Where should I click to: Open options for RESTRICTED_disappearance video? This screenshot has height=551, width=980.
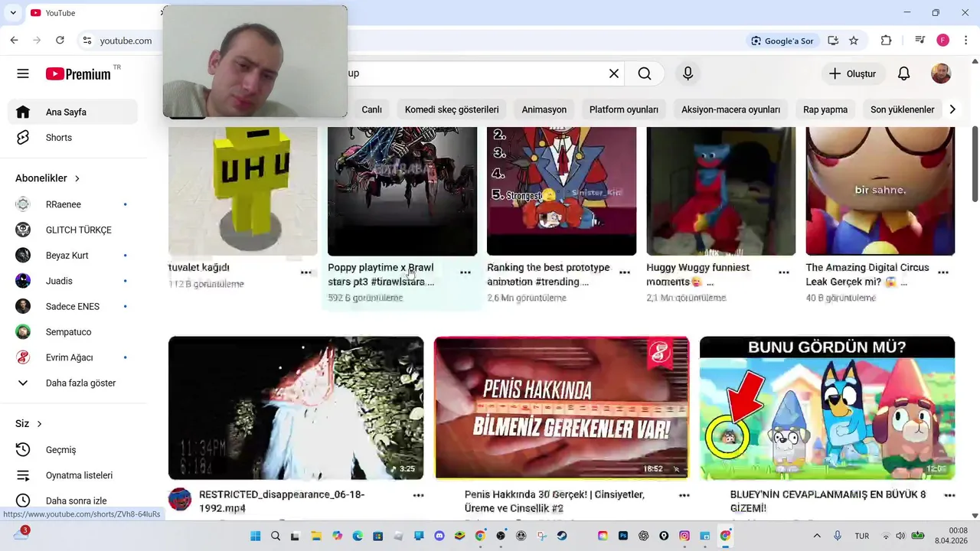pos(418,496)
